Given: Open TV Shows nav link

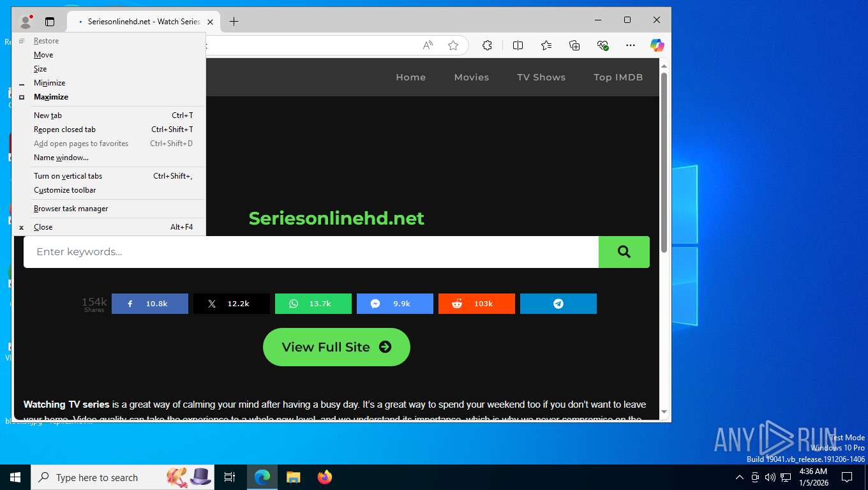Looking at the screenshot, I should tap(541, 77).
